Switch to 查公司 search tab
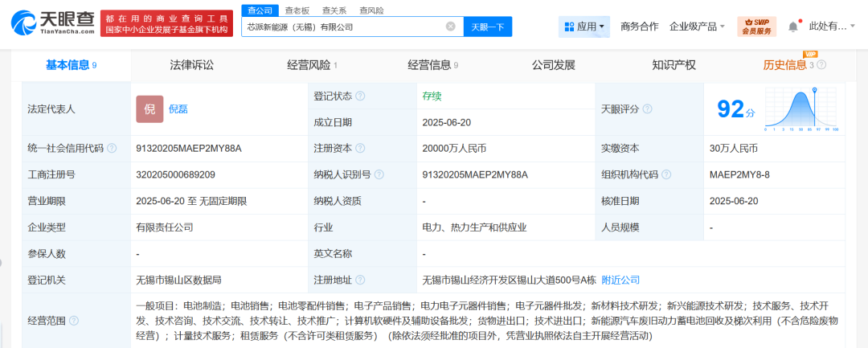 (260, 10)
